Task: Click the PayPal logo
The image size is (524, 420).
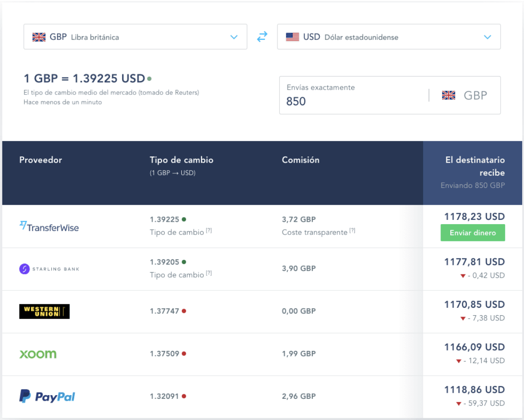Action: (x=47, y=397)
